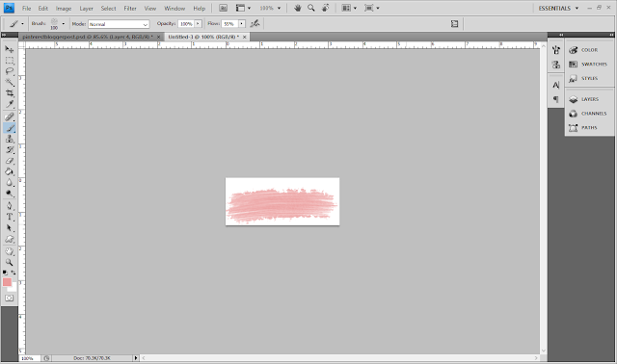The width and height of the screenshot is (617, 364).
Task: Select the Magic Wand tool
Action: (10, 82)
